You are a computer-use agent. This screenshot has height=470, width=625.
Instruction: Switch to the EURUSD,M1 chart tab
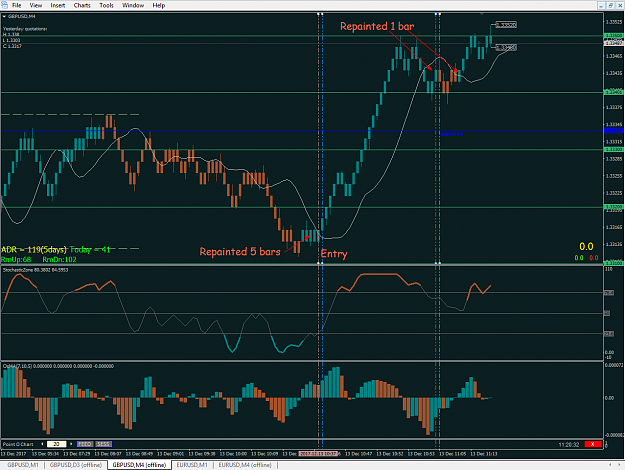point(192,465)
